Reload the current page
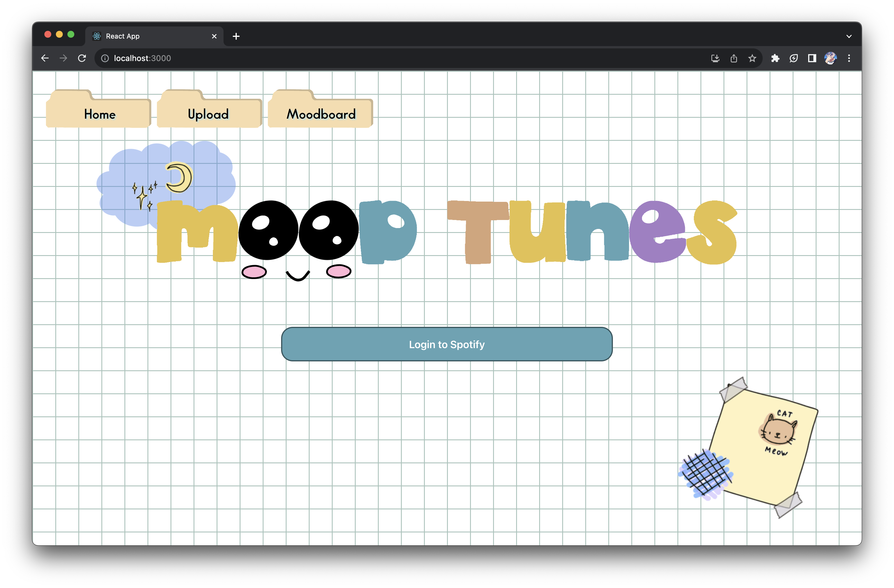The image size is (894, 588). pos(82,58)
